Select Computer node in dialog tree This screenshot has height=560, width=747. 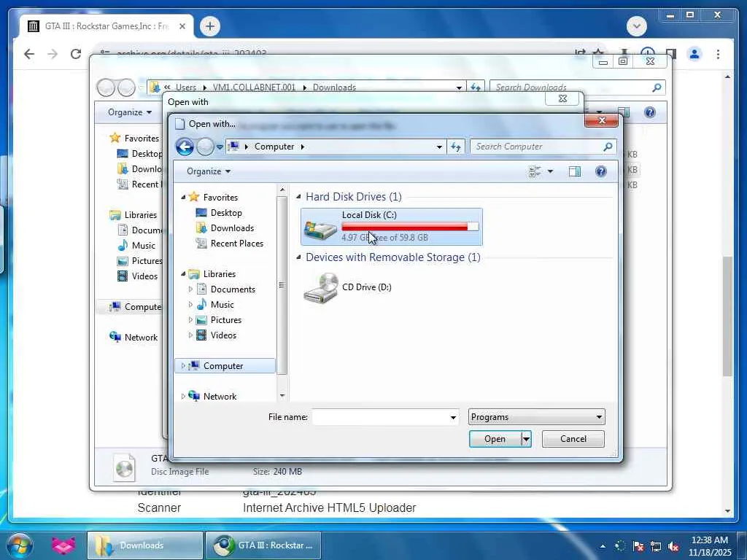point(225,366)
